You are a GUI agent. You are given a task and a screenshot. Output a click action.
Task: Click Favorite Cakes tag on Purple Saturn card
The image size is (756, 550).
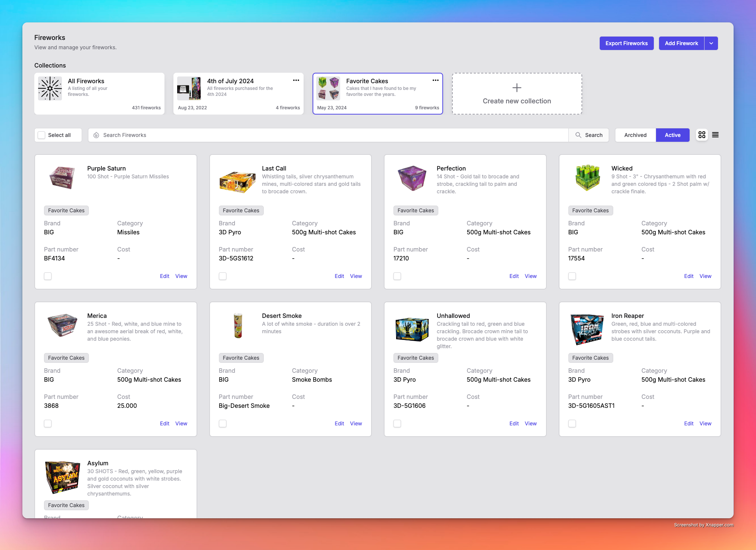(66, 210)
